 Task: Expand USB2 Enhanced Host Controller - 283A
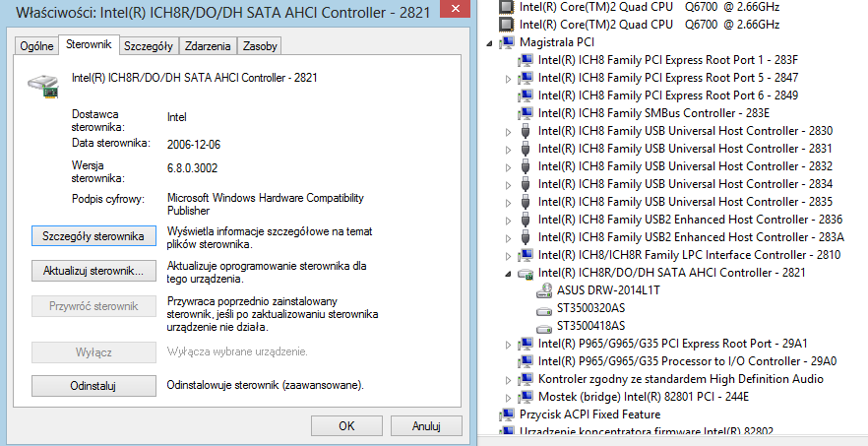coord(508,238)
